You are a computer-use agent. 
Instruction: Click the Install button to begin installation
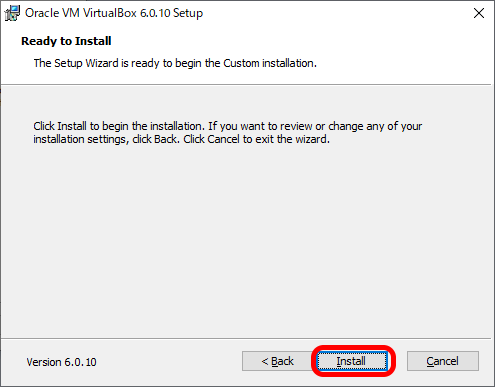352,361
